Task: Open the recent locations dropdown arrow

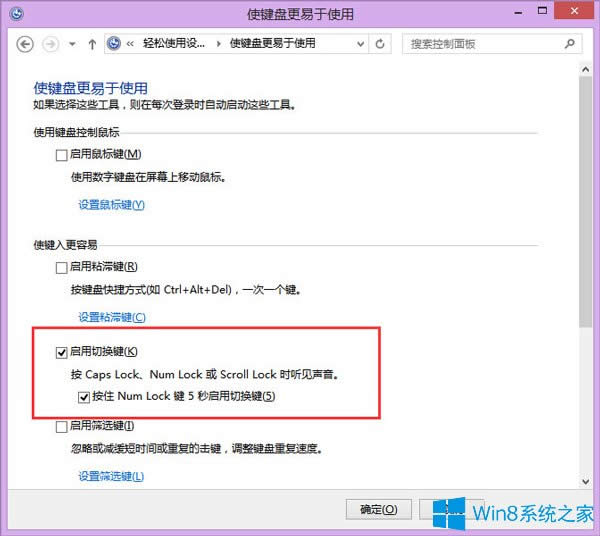Action: click(x=72, y=44)
